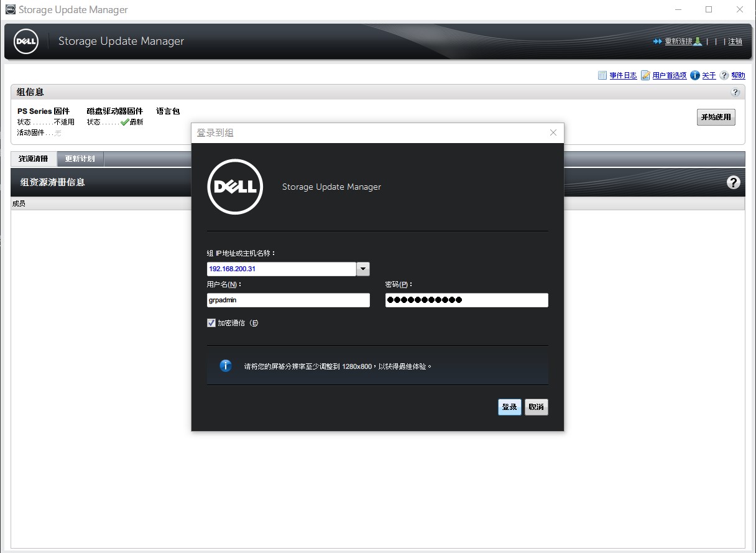Image resolution: width=756 pixels, height=553 pixels.
Task: Click the Dell logo in login dialog
Action: [235, 187]
